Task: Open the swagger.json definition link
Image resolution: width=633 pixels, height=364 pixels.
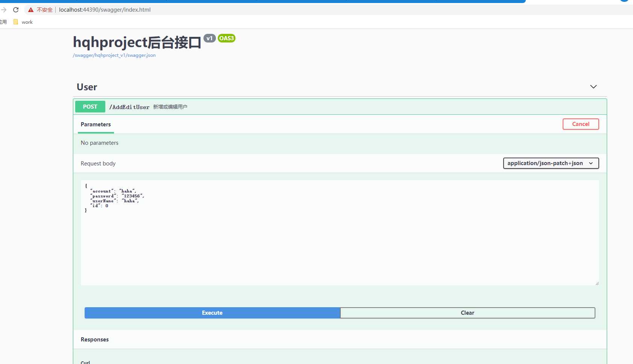Action: (x=114, y=55)
